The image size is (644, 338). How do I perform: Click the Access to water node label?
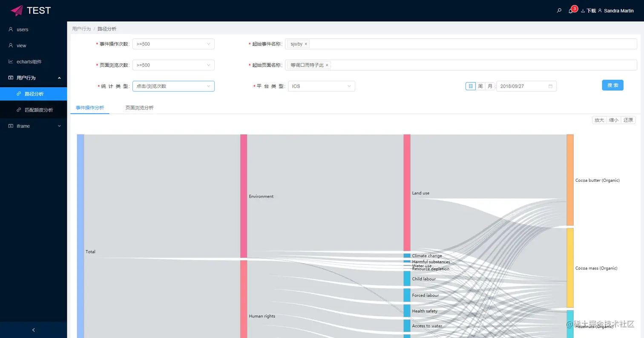(427, 326)
